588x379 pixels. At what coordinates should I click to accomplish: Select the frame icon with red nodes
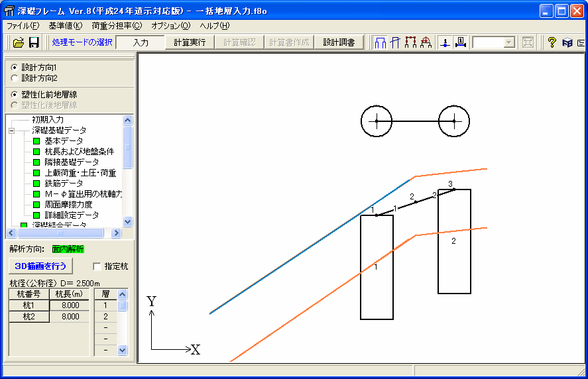click(410, 42)
